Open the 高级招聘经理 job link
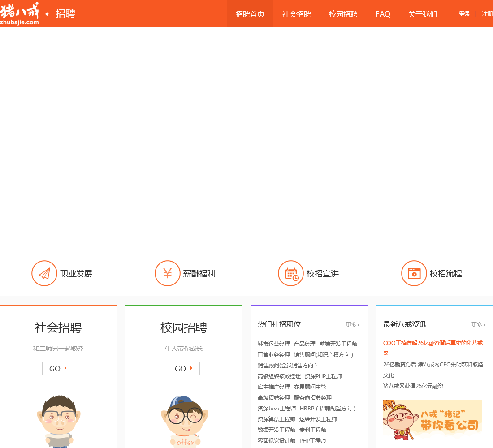493x448 pixels. tap(273, 398)
